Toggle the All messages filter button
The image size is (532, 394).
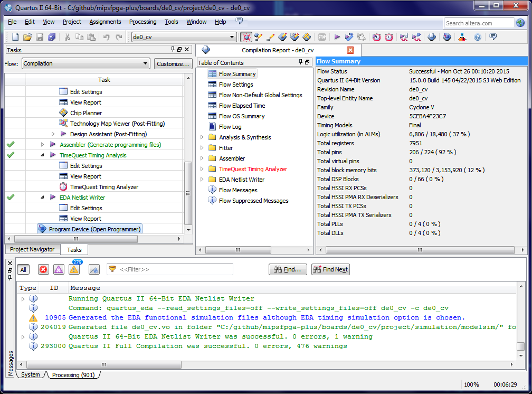click(x=23, y=270)
